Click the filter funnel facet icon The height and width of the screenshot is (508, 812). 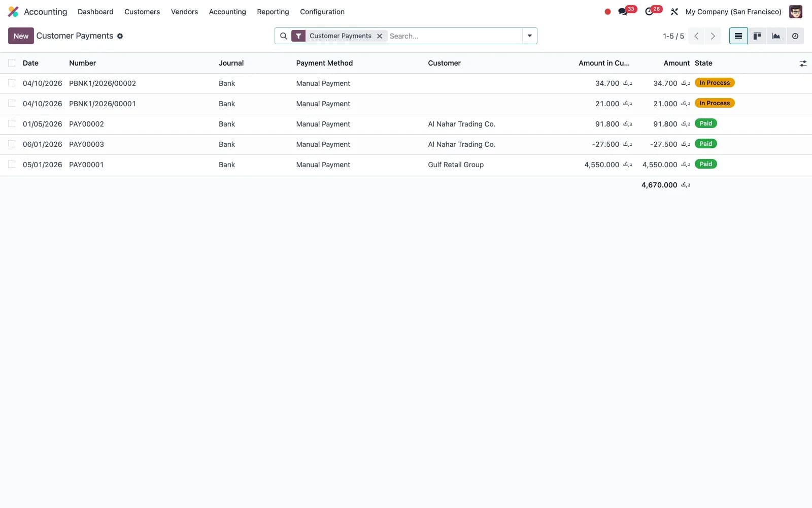(298, 36)
